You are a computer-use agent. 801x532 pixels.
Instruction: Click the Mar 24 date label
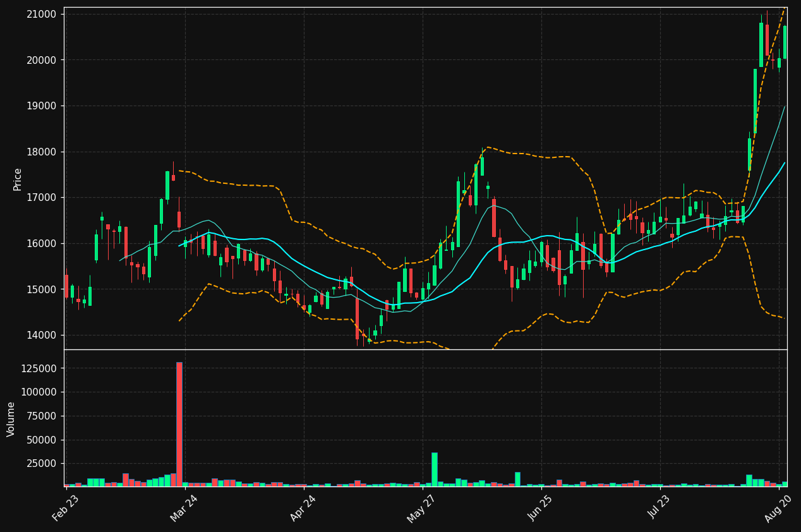click(184, 508)
